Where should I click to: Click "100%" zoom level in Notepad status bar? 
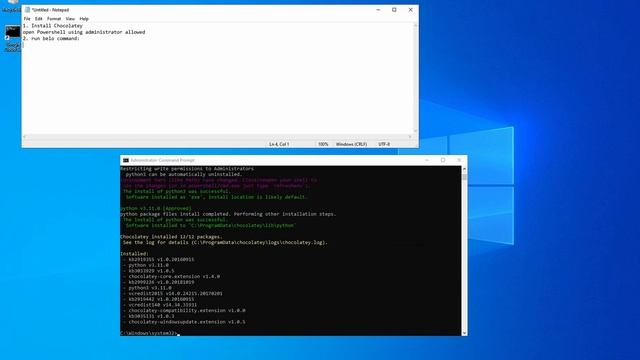coord(323,144)
